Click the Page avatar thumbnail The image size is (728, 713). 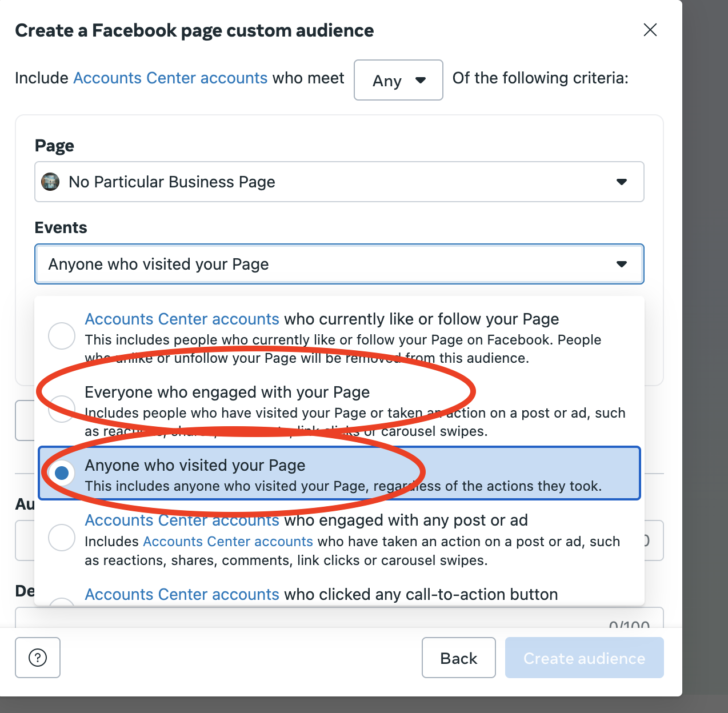pos(50,182)
